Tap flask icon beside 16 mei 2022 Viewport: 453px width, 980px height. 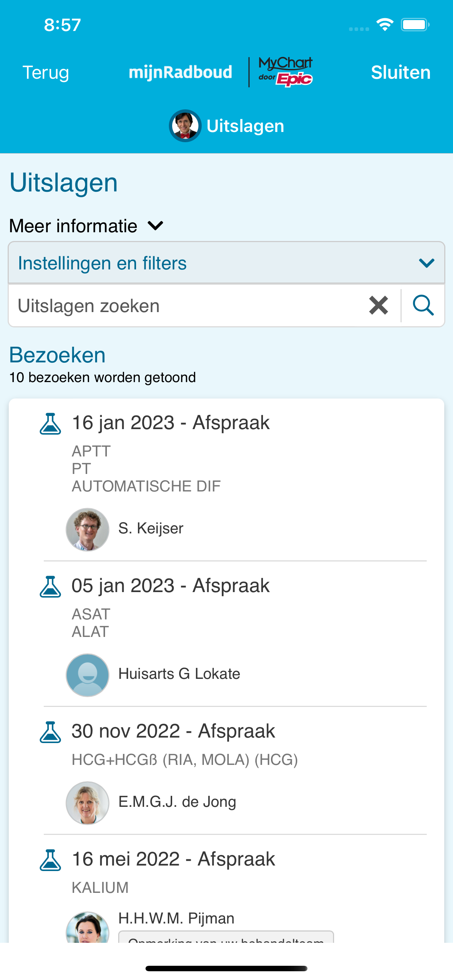click(50, 860)
